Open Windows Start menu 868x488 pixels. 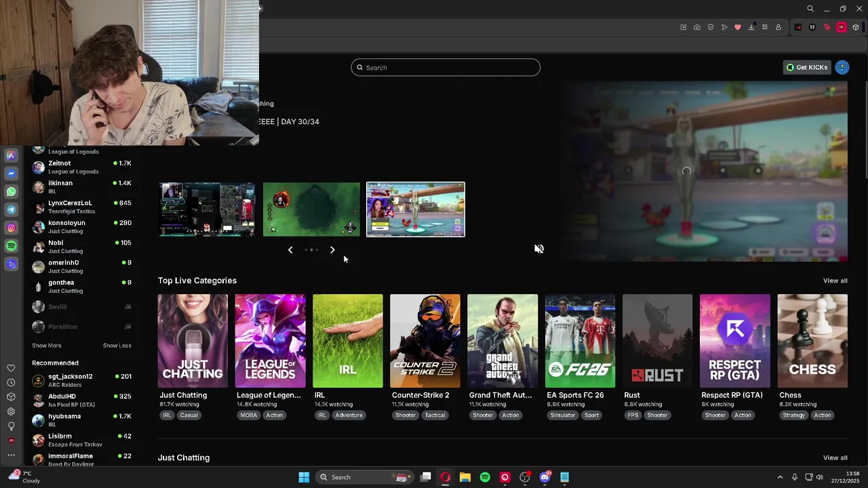(304, 477)
